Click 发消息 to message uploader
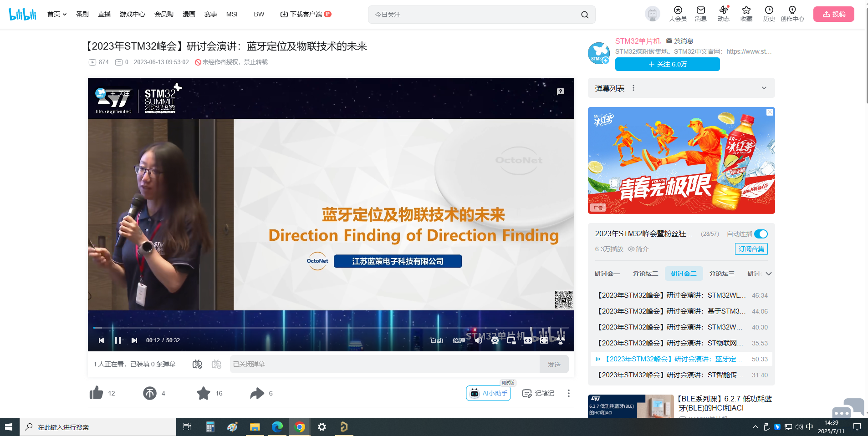868x436 pixels. coord(679,41)
